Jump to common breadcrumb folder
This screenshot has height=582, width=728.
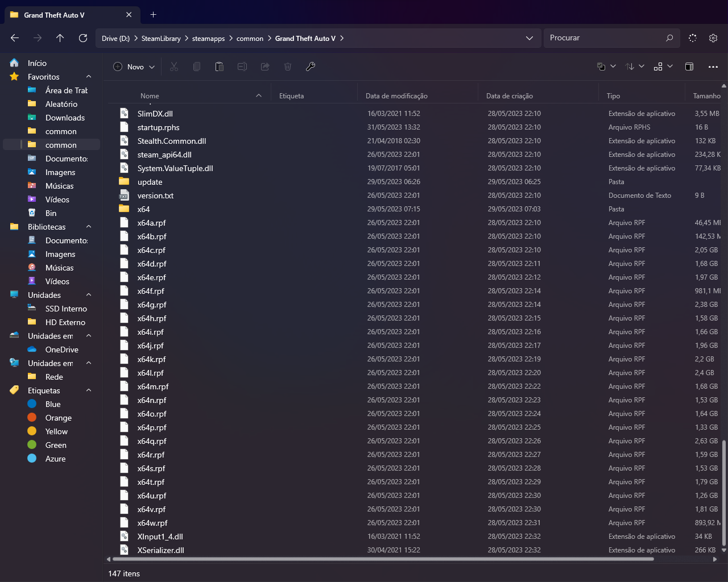(x=250, y=39)
